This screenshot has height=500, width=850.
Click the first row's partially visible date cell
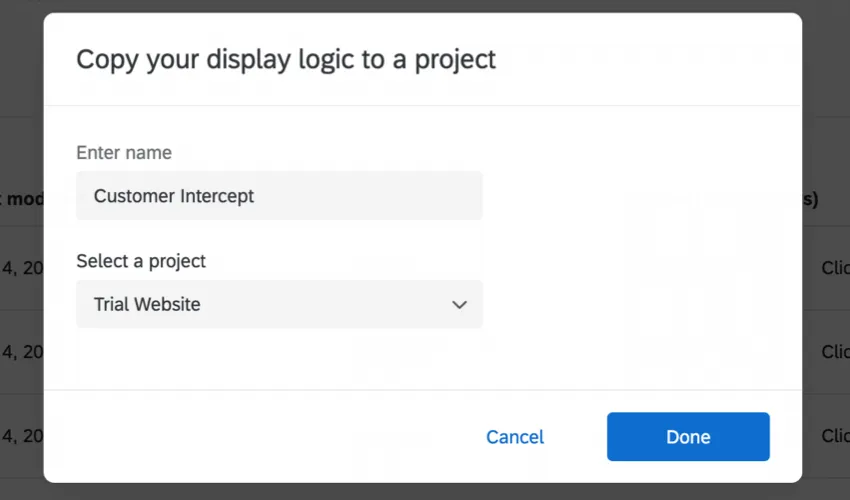21,268
